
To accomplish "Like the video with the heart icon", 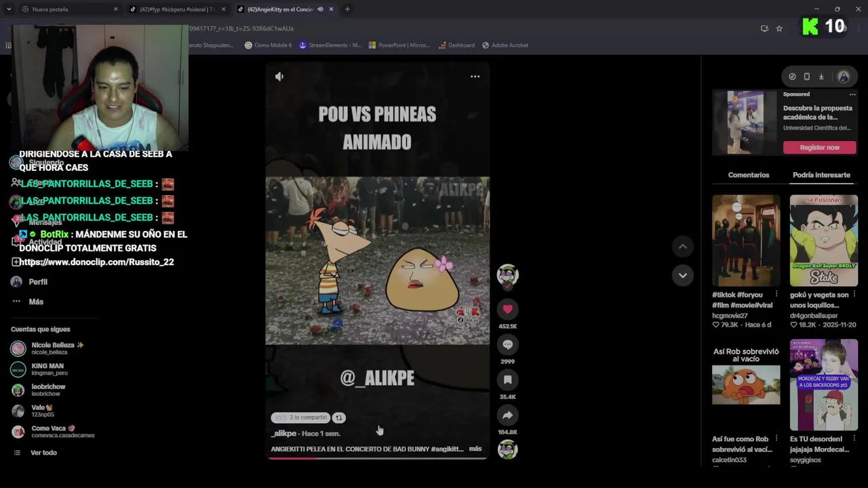I will (507, 309).
